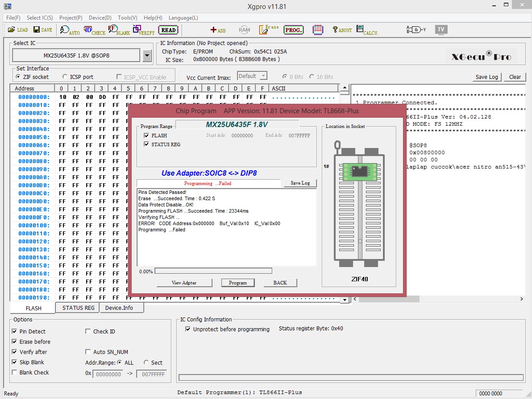Toggle the Pin Detect option

click(14, 331)
